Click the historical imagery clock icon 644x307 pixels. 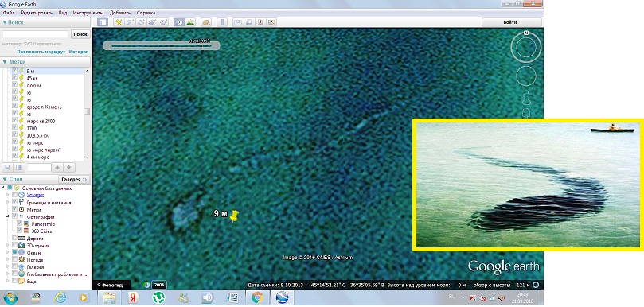pos(178,22)
